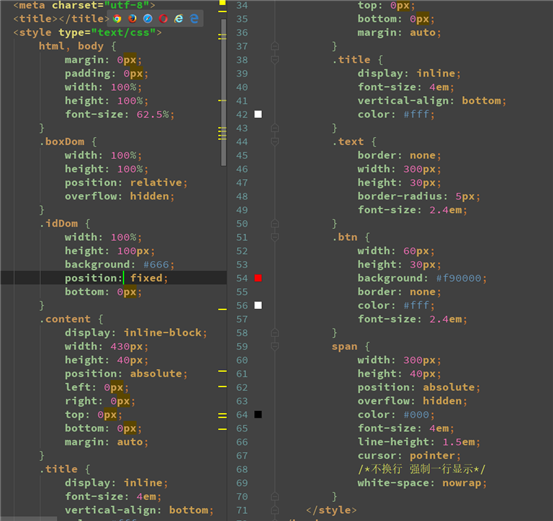Image resolution: width=553 pixels, height=521 pixels.
Task: Click the meta charset tag line
Action: pyautogui.click(x=84, y=5)
